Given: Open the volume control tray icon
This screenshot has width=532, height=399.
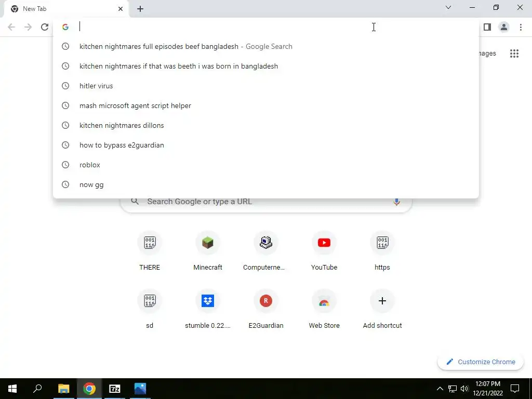Looking at the screenshot, I should pyautogui.click(x=464, y=389).
